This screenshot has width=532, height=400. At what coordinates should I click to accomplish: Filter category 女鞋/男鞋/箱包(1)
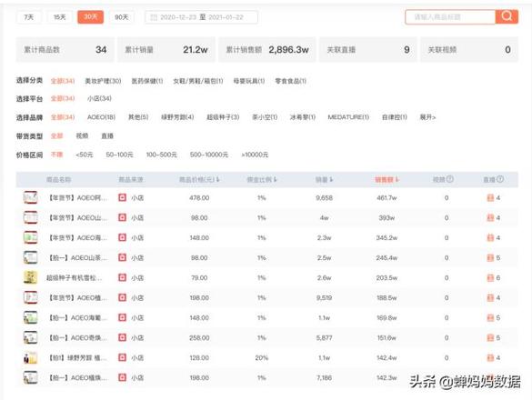point(198,81)
